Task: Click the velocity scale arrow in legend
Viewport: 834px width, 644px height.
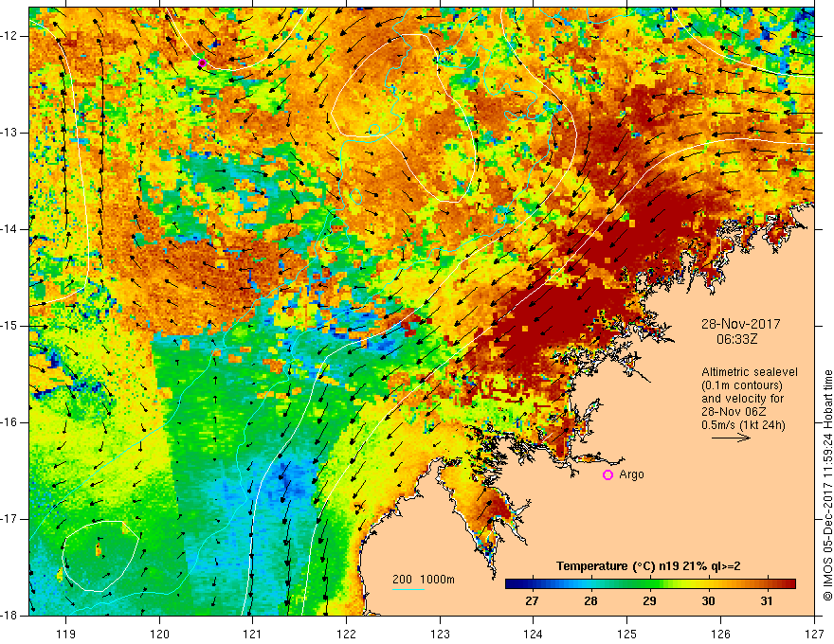Action: [731, 438]
